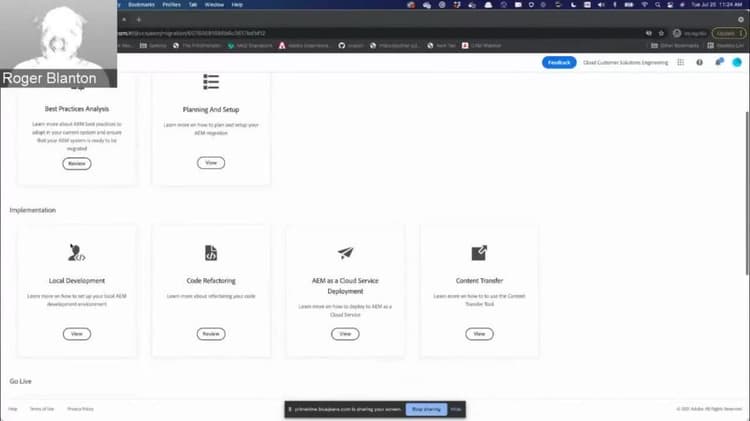Click View under Planning And Setup
The image size is (750, 421).
(211, 163)
